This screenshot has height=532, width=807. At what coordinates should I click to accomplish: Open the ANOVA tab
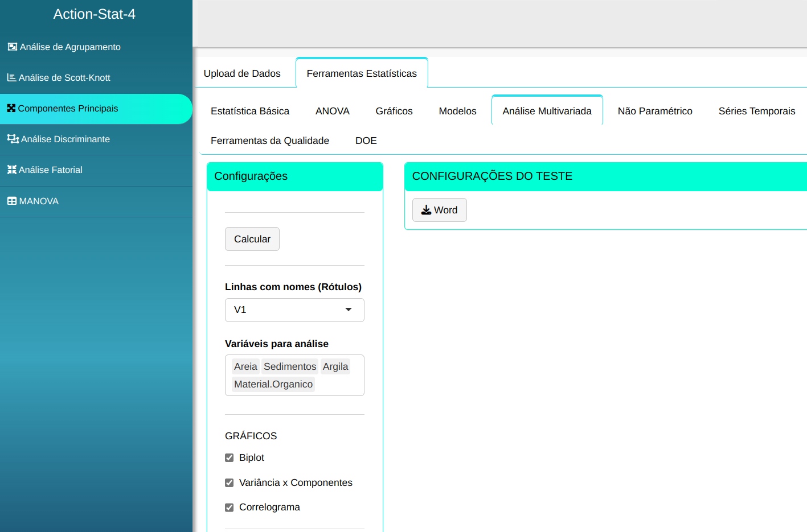(x=333, y=111)
